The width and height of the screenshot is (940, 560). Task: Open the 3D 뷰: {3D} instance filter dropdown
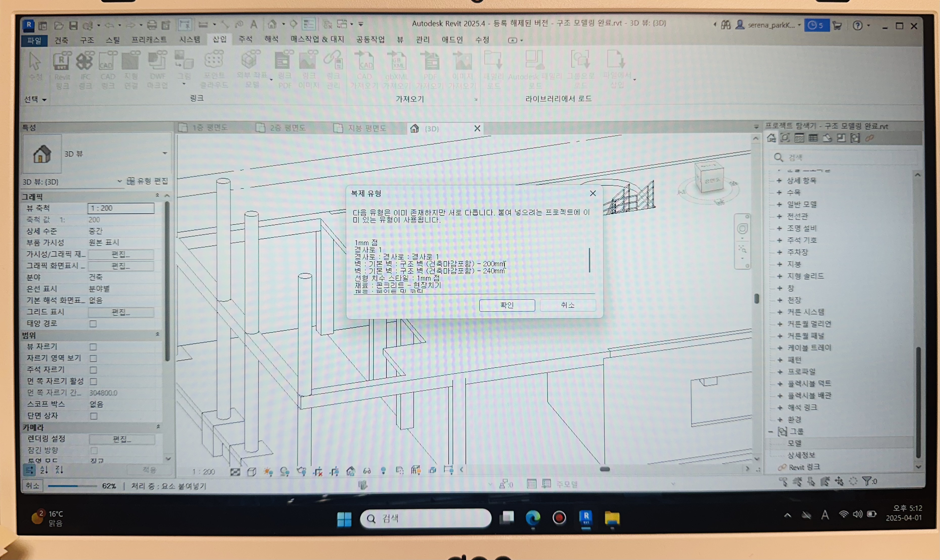[119, 181]
